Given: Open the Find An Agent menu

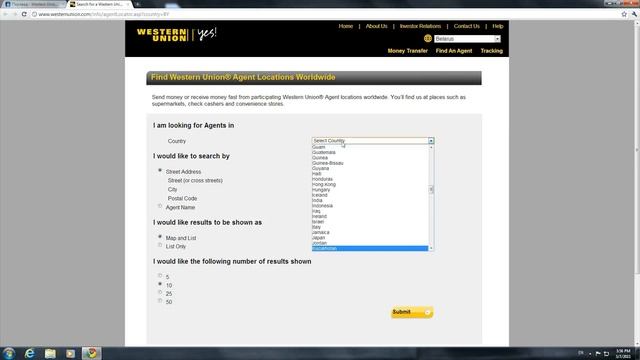Looking at the screenshot, I should click(x=454, y=51).
